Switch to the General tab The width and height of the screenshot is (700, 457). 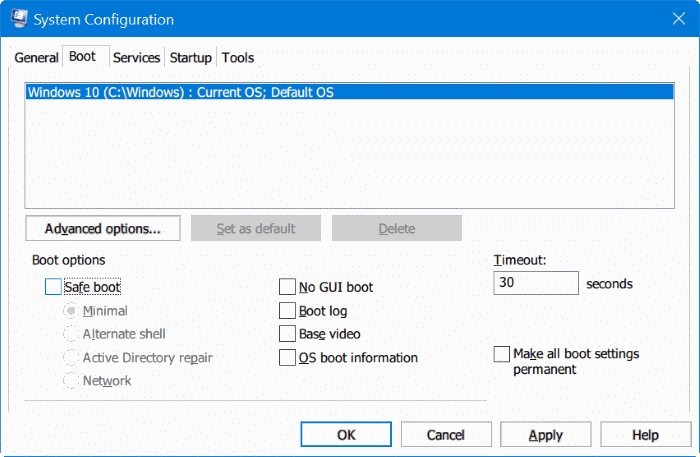click(36, 58)
